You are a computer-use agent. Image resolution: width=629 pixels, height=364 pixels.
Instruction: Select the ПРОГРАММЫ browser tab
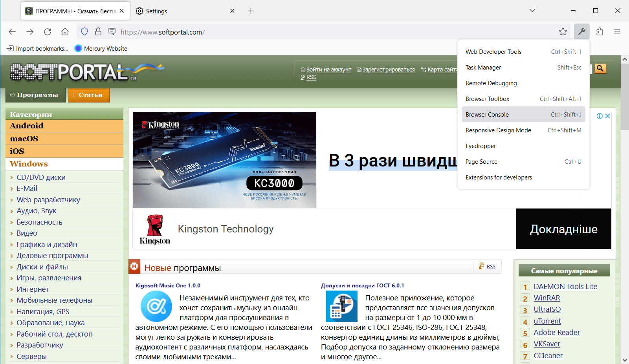tap(75, 11)
